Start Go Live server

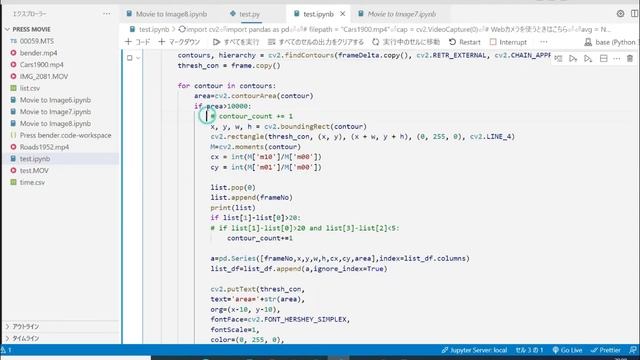[x=567, y=350]
